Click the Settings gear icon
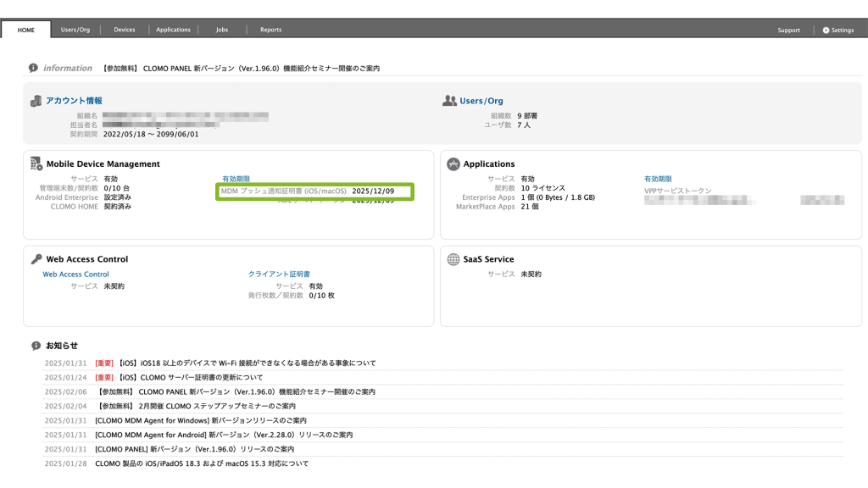 click(826, 30)
